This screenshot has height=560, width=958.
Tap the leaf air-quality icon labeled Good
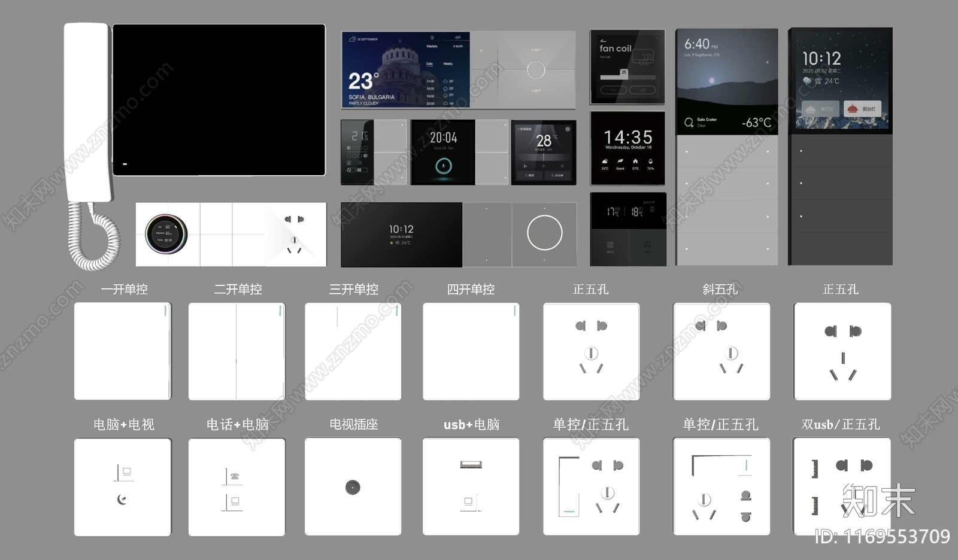(x=620, y=161)
